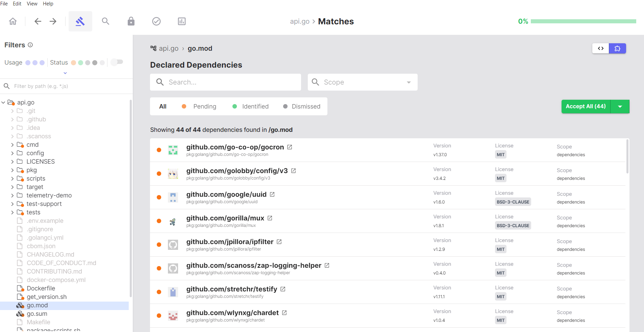This screenshot has width=644, height=332.
Task: Open external link for zap-logging-helper
Action: click(x=327, y=265)
